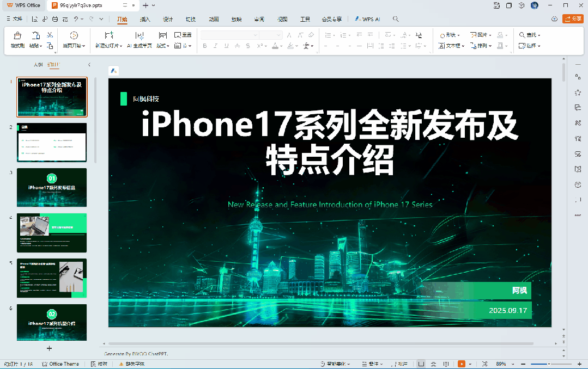Toggle comments (批注) in status bar
Image resolution: width=588 pixels, height=369 pixels.
pos(399,364)
